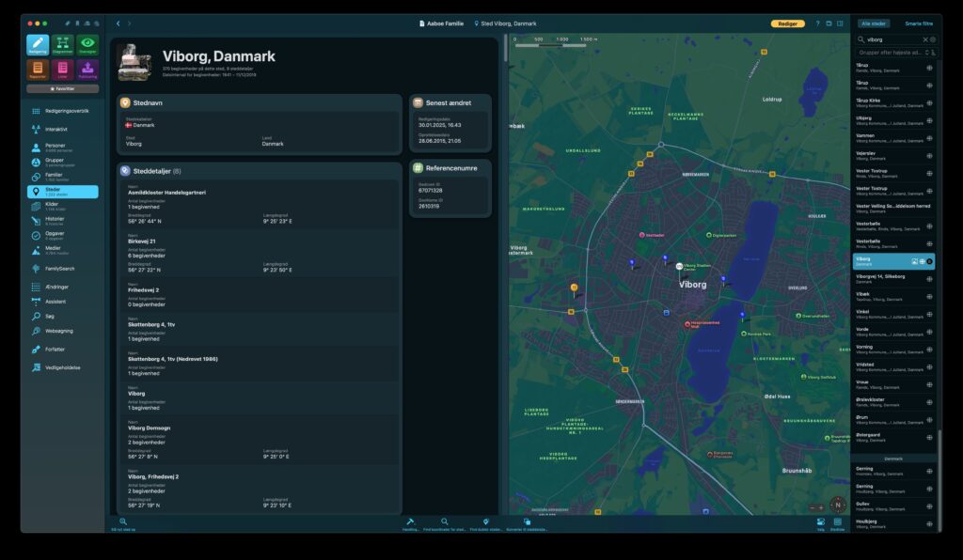Select FamilySearch in the sidebar
The image size is (963, 560).
pyautogui.click(x=60, y=269)
